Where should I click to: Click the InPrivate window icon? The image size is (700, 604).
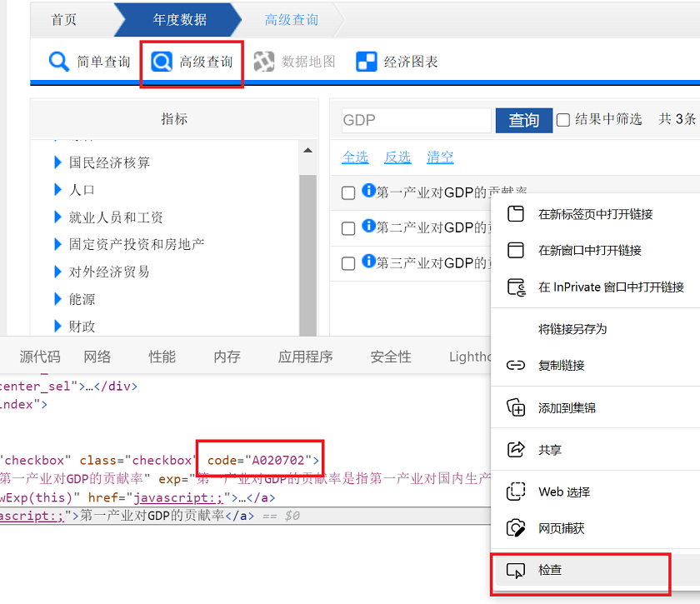pos(516,287)
